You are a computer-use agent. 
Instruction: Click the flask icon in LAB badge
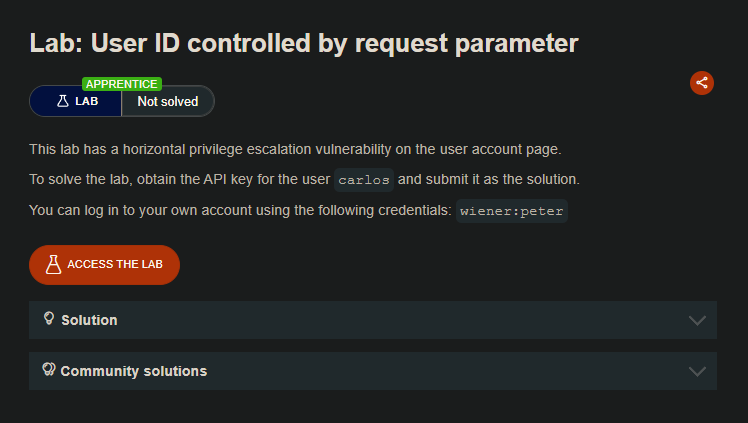62,101
